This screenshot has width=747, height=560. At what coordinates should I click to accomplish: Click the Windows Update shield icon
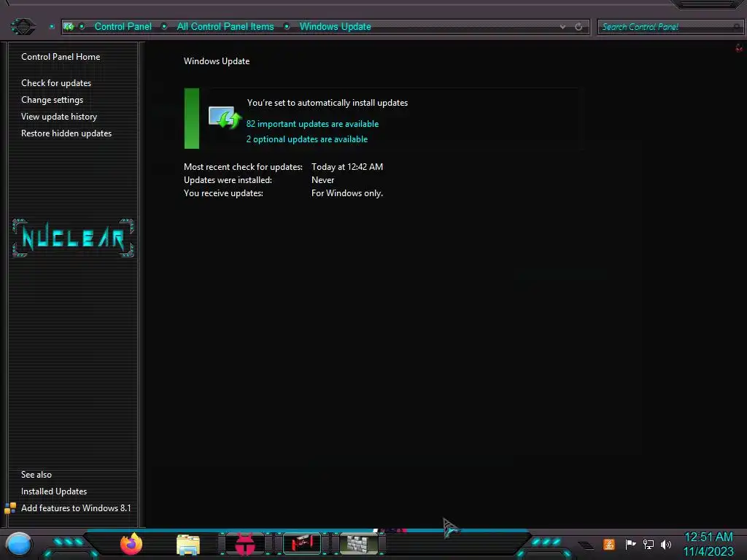[x=225, y=117]
